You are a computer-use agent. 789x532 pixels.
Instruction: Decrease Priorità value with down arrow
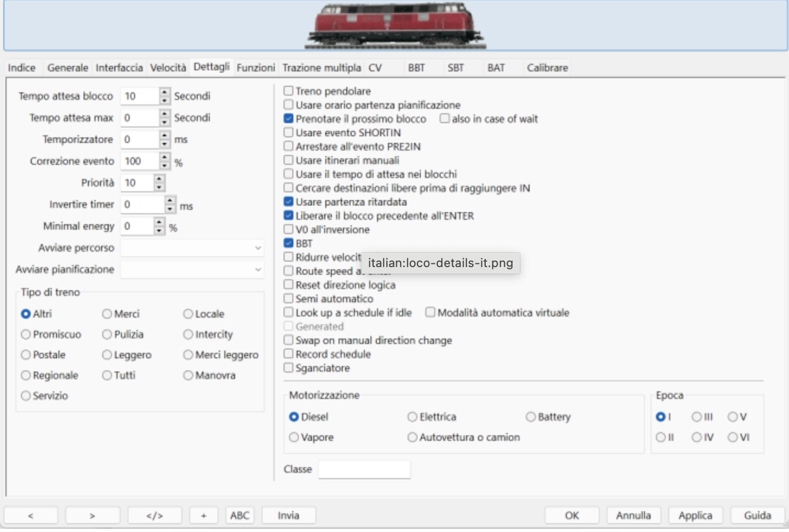159,187
